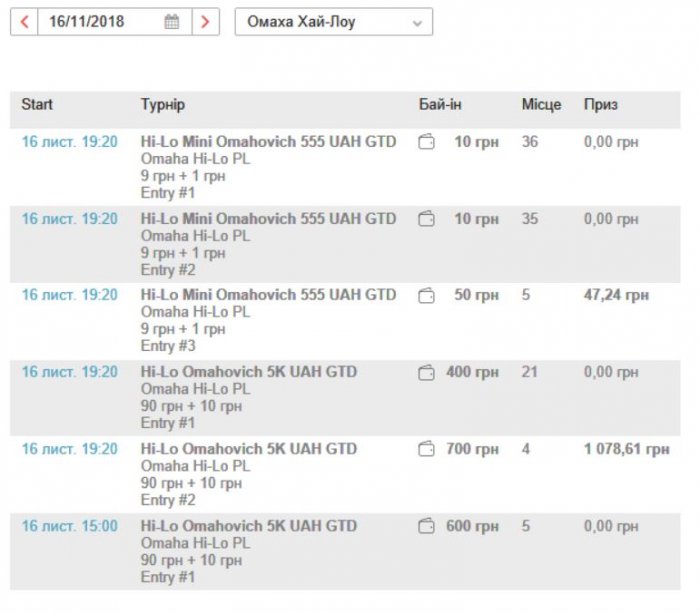The image size is (700, 614).
Task: Open the 16 лист. 15:00 start time link
Action: 69,526
